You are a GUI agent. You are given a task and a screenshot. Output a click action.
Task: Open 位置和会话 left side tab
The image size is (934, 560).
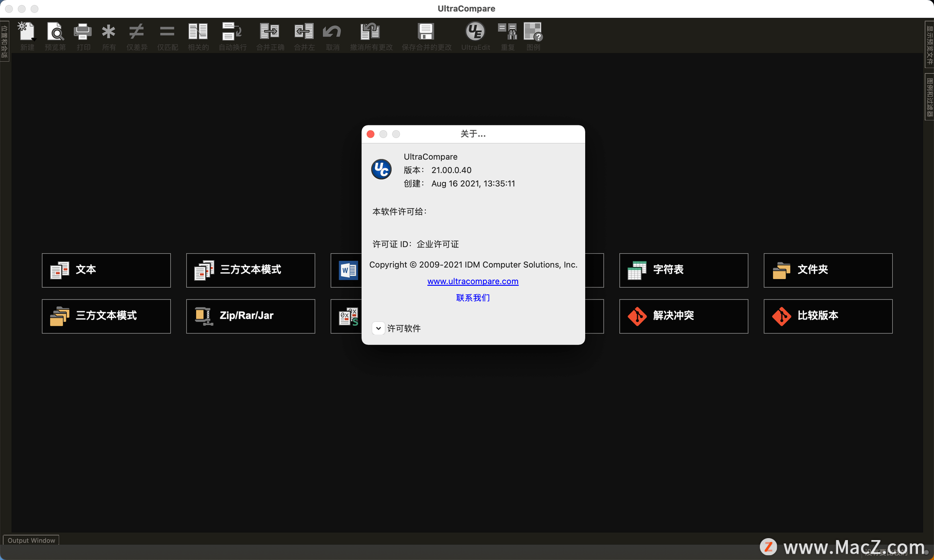[4, 41]
